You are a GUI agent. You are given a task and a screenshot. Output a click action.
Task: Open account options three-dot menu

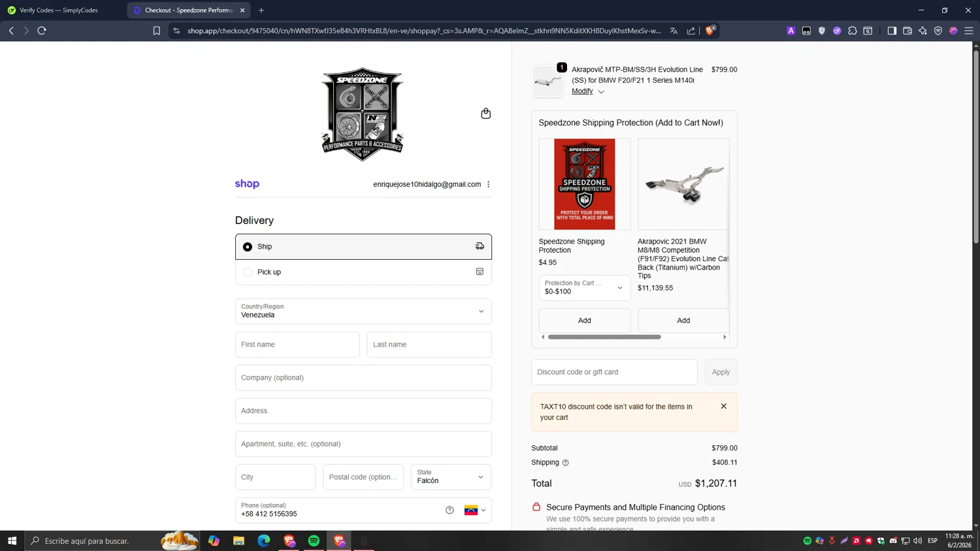click(489, 184)
